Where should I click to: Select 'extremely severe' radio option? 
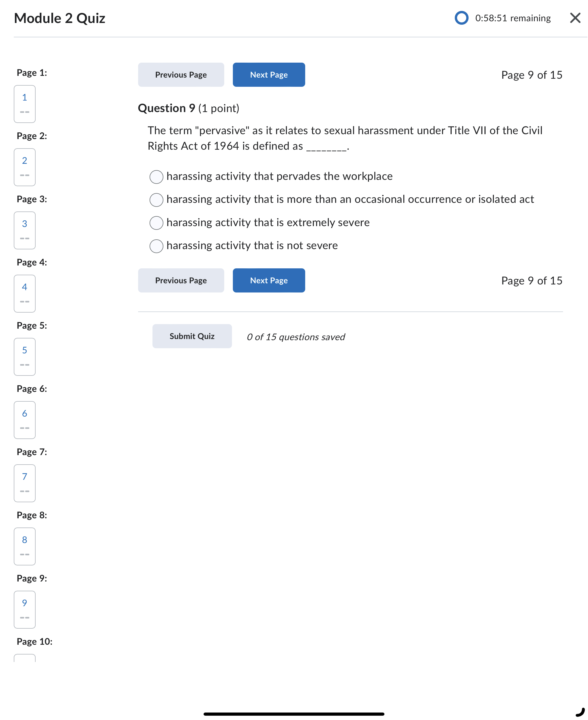coord(156,223)
